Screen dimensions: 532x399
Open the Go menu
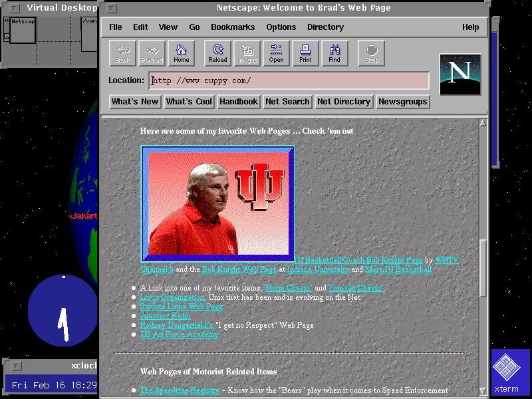coord(194,27)
